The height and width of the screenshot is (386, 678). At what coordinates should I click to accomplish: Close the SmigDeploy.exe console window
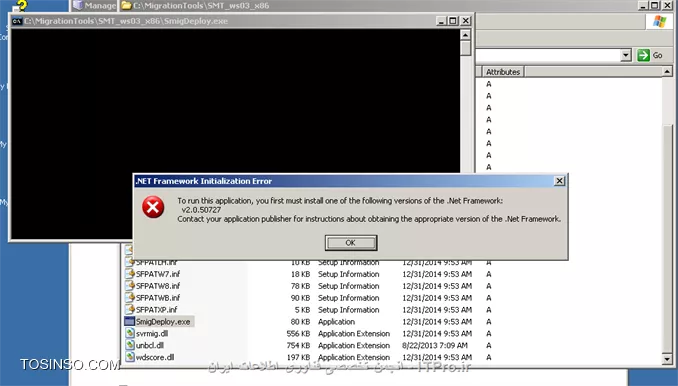pyautogui.click(x=465, y=21)
